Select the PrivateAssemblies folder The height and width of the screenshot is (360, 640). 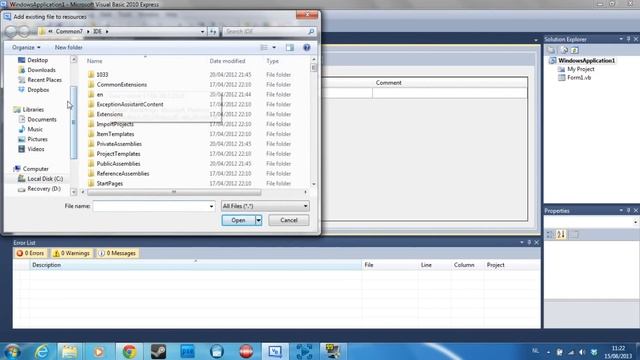[119, 144]
